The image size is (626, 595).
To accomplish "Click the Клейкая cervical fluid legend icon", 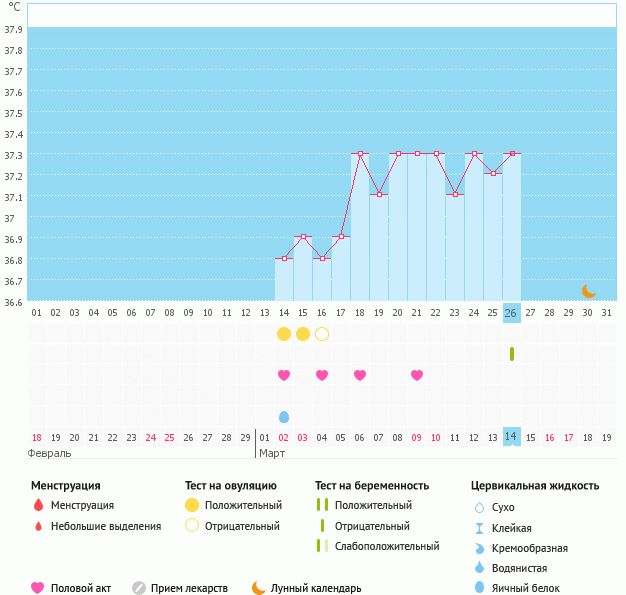I will [479, 528].
